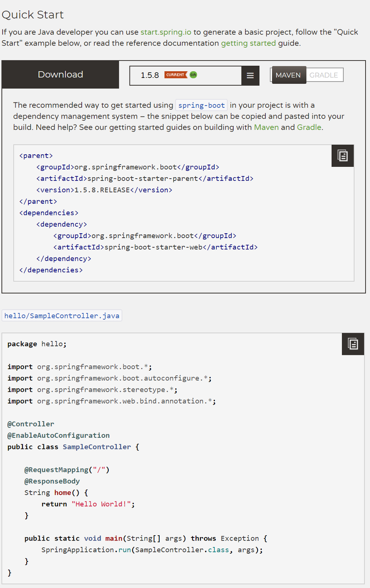Click the opening <dependencies> tag
This screenshot has height=588, width=370.
(x=49, y=213)
